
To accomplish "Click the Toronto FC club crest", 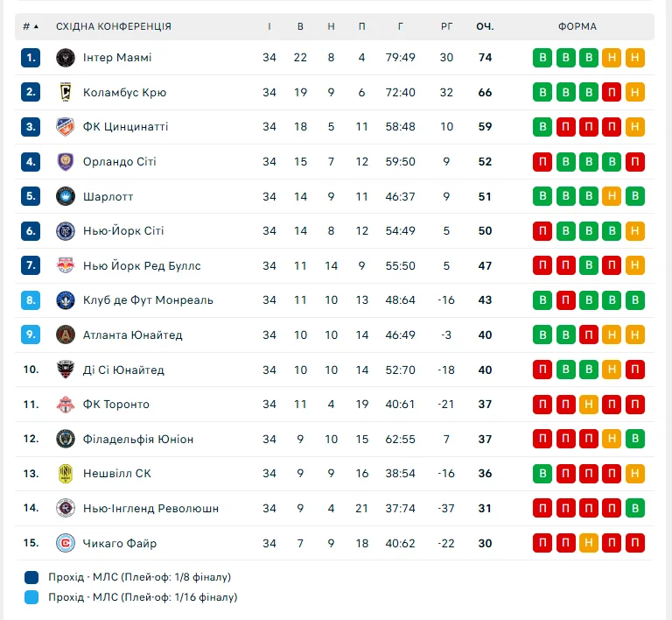I will coord(66,405).
